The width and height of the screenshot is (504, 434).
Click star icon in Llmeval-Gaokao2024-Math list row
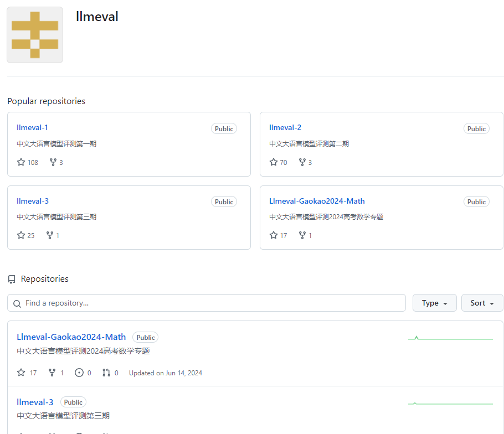21,373
